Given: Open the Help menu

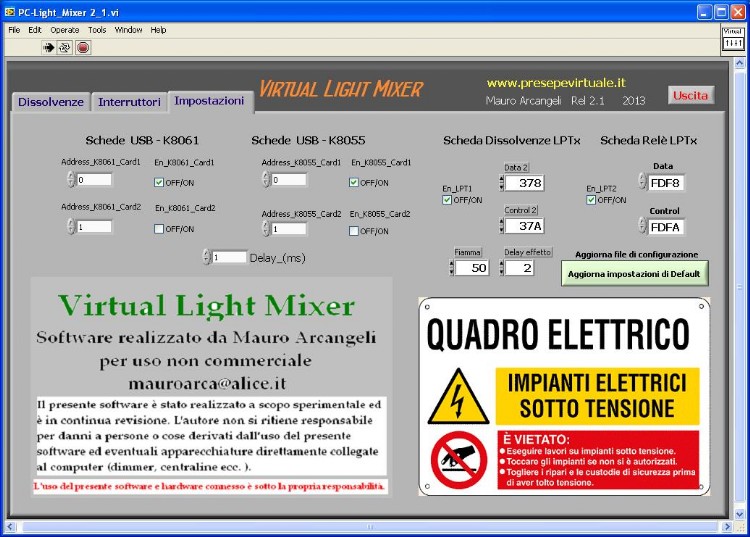Looking at the screenshot, I should click(x=158, y=30).
